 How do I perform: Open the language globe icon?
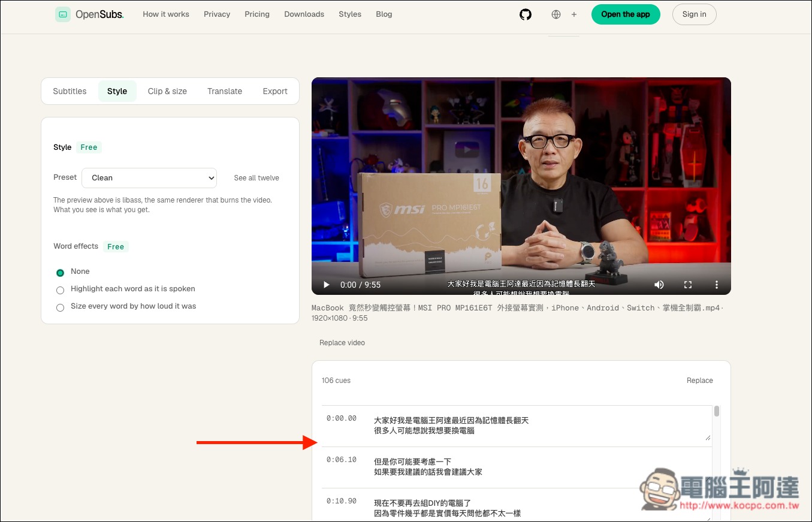coord(556,14)
